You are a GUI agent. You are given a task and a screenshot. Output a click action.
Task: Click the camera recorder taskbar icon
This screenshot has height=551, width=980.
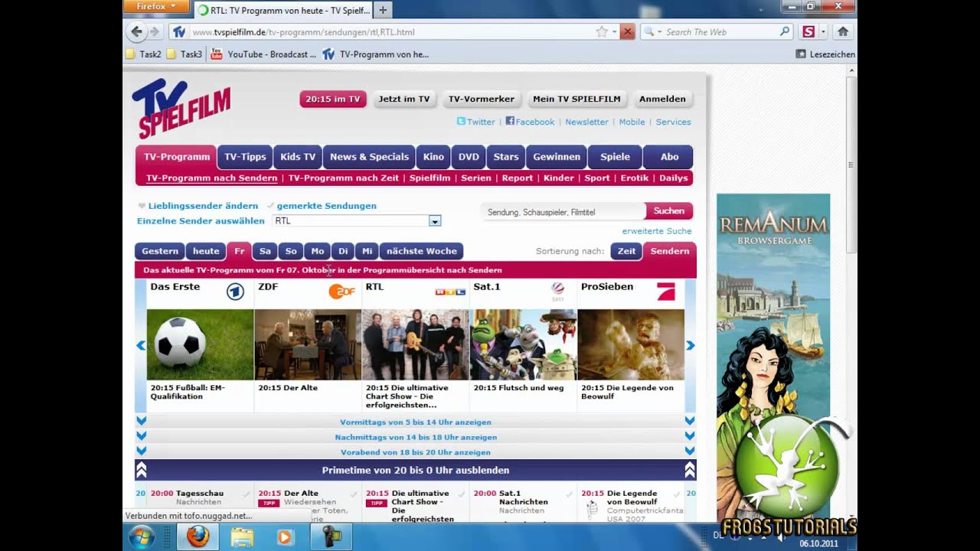(330, 536)
